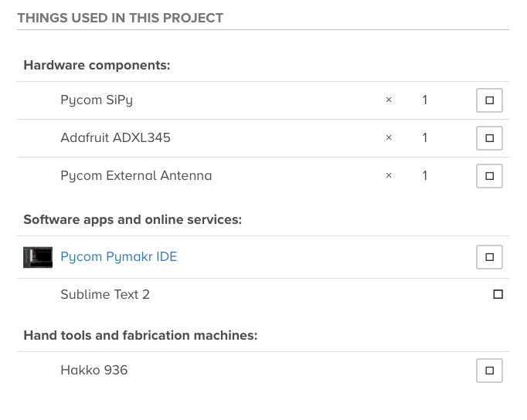
Task: Tick the Hakko 936 checkbox
Action: tap(489, 371)
